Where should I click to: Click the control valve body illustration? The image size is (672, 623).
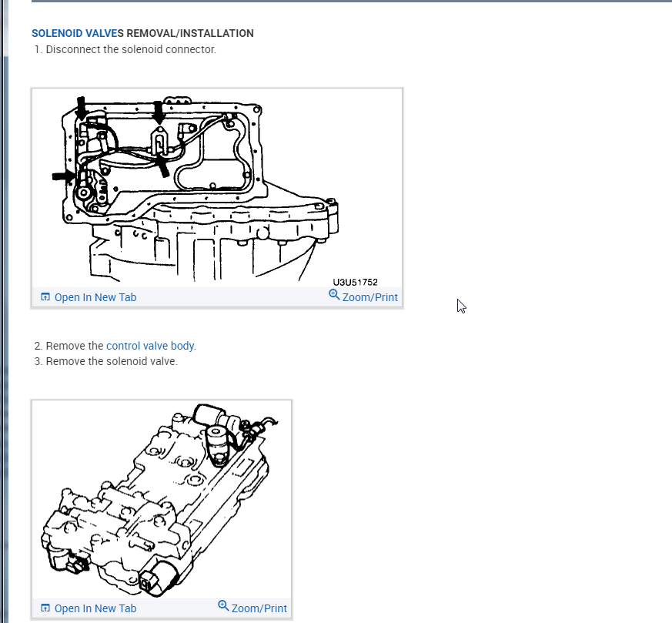click(x=160, y=500)
